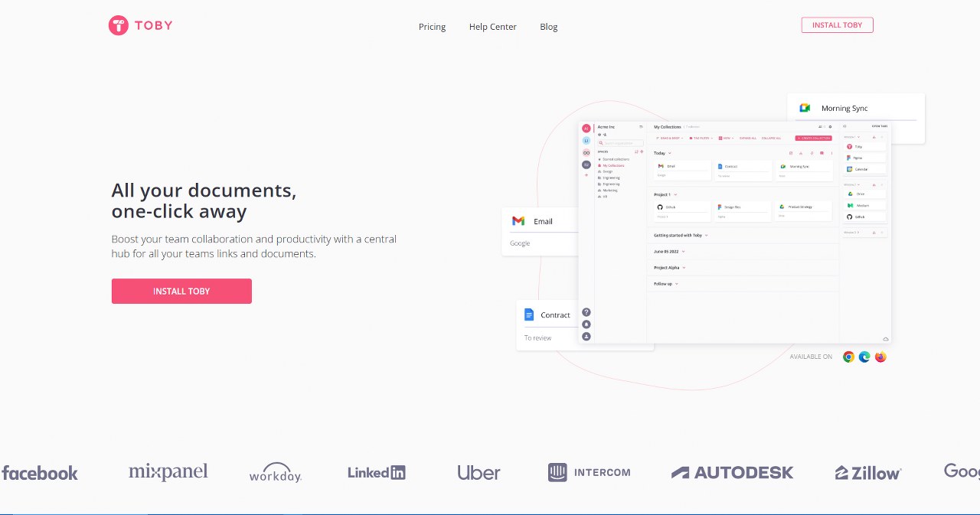Click the Autodesk logo
The width and height of the screenshot is (980, 515).
click(733, 473)
